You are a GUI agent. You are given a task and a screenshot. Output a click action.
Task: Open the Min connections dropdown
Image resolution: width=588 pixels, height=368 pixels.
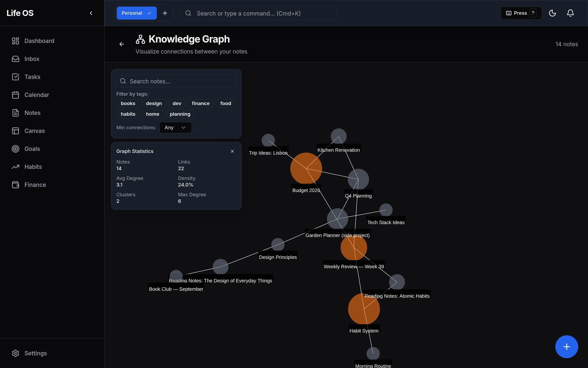click(175, 128)
